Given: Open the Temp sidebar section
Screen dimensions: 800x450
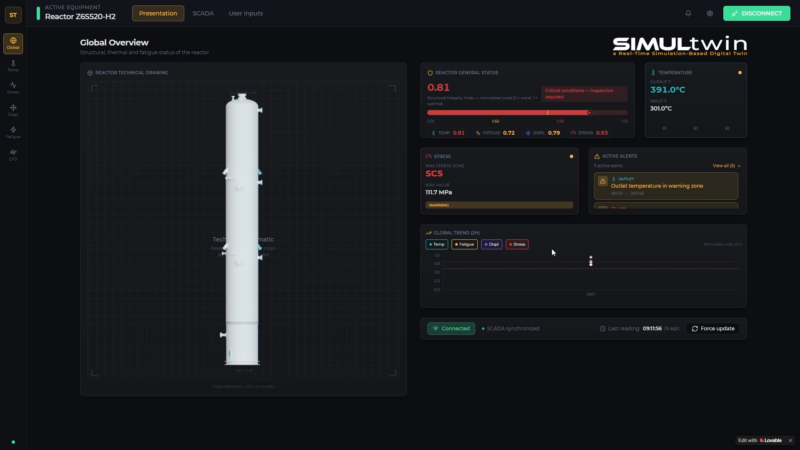Looking at the screenshot, I should coord(13,65).
